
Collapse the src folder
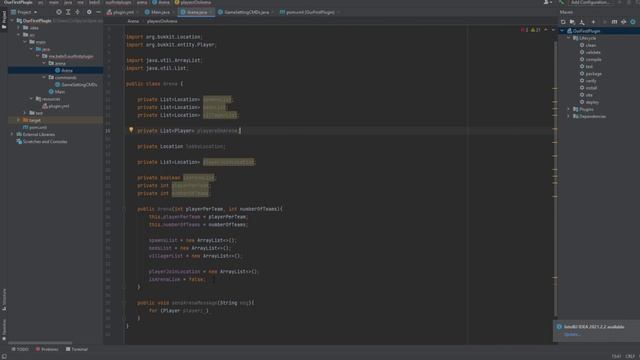[19, 35]
